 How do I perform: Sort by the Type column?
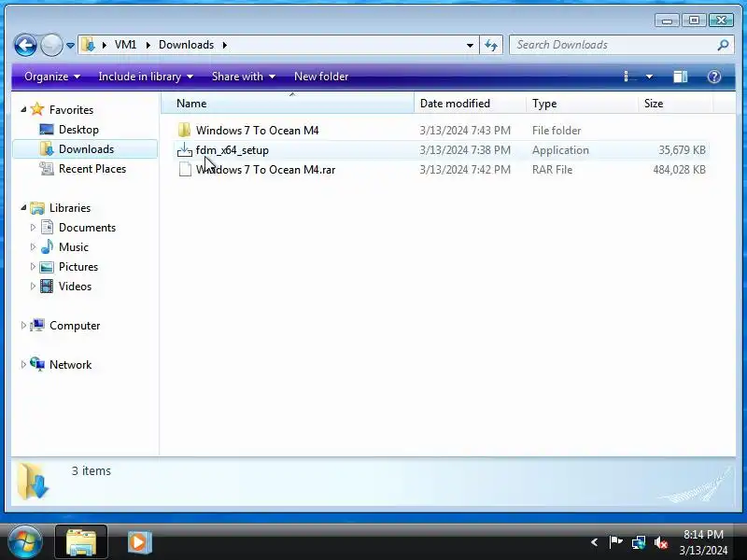(582, 104)
